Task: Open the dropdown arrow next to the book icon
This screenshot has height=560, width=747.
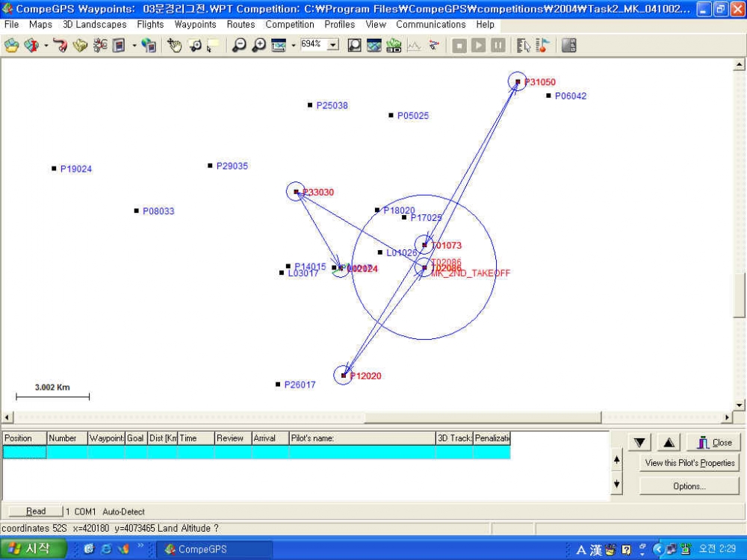Action: [x=134, y=46]
